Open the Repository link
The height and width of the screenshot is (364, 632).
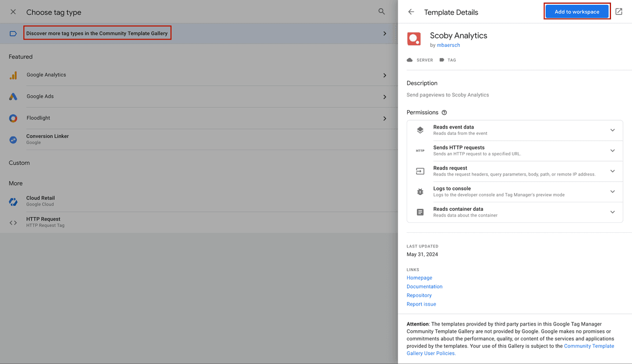coord(419,296)
